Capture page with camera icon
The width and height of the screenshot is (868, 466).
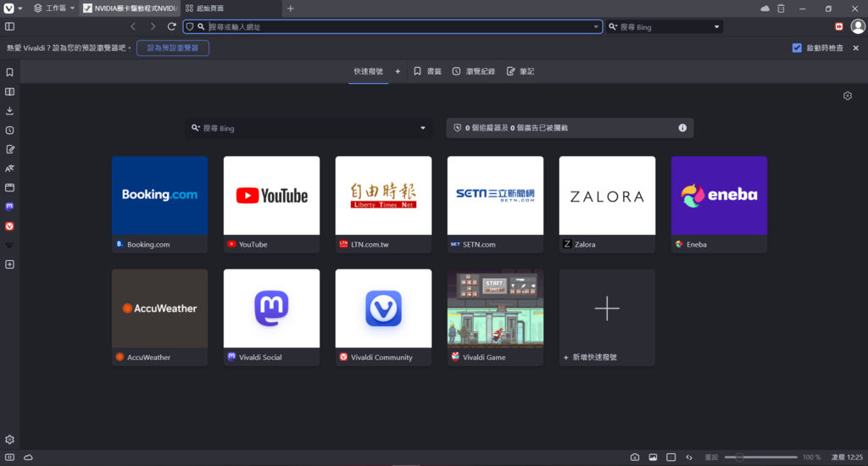click(x=635, y=458)
